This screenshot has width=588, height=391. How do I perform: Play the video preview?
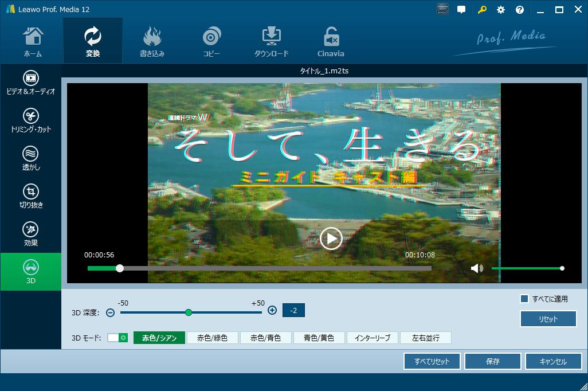[x=331, y=238]
